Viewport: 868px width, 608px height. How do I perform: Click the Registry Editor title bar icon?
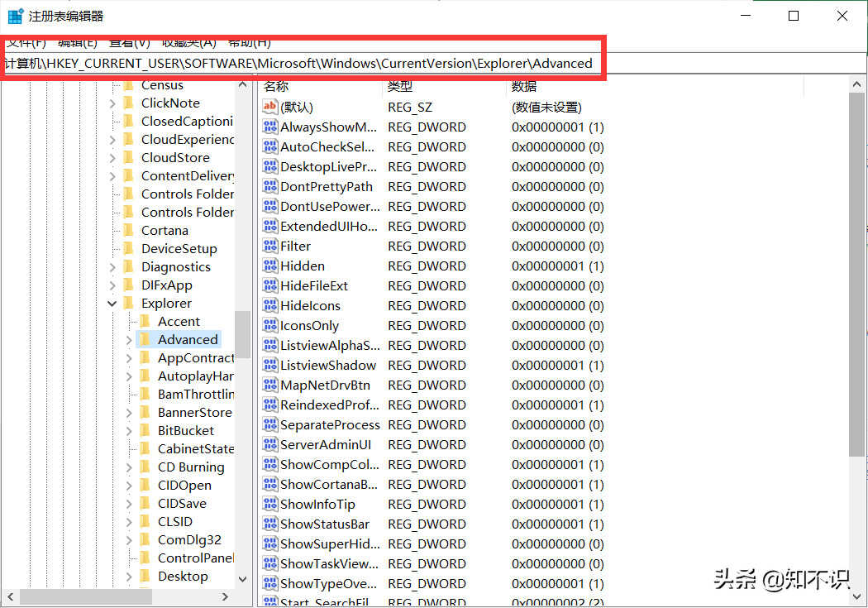coord(16,16)
